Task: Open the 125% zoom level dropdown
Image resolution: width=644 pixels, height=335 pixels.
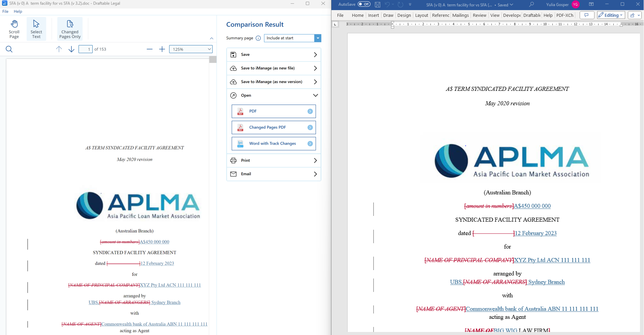Action: click(x=191, y=49)
